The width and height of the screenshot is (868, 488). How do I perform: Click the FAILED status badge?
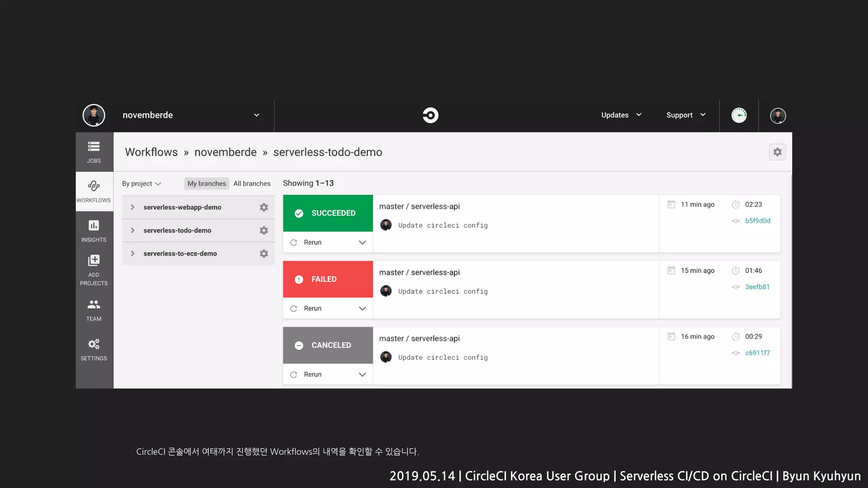[328, 279]
